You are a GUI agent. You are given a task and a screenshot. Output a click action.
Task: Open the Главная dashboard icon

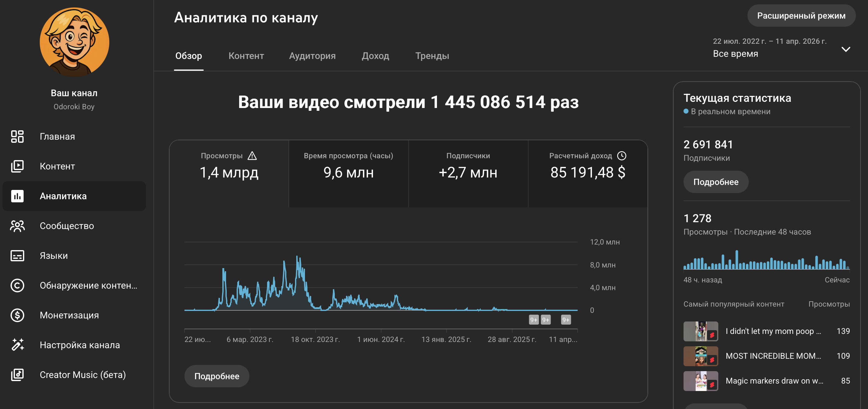17,136
